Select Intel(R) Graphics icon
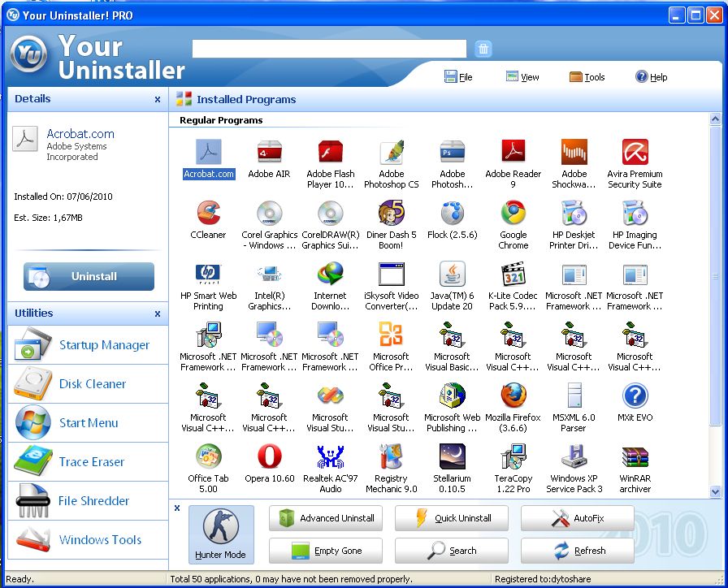Image resolution: width=728 pixels, height=588 pixels. coord(269,274)
